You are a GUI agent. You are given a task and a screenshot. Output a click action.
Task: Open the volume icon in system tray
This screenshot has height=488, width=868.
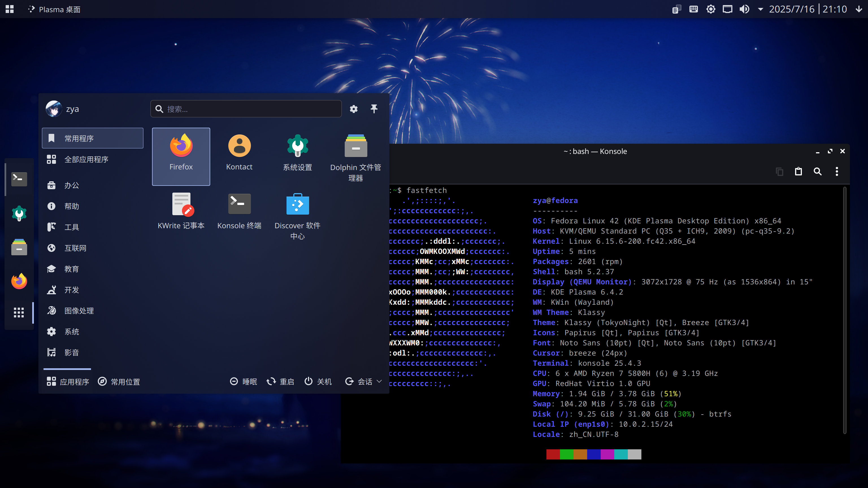click(744, 9)
